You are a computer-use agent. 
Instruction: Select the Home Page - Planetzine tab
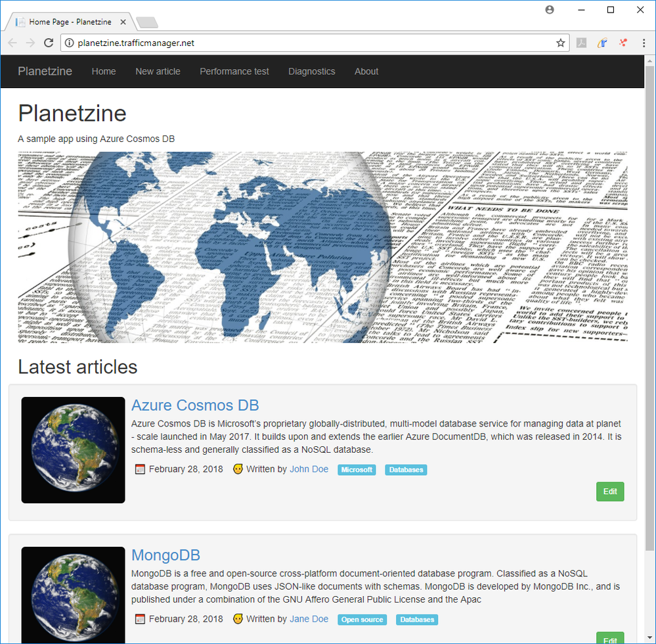pos(70,22)
